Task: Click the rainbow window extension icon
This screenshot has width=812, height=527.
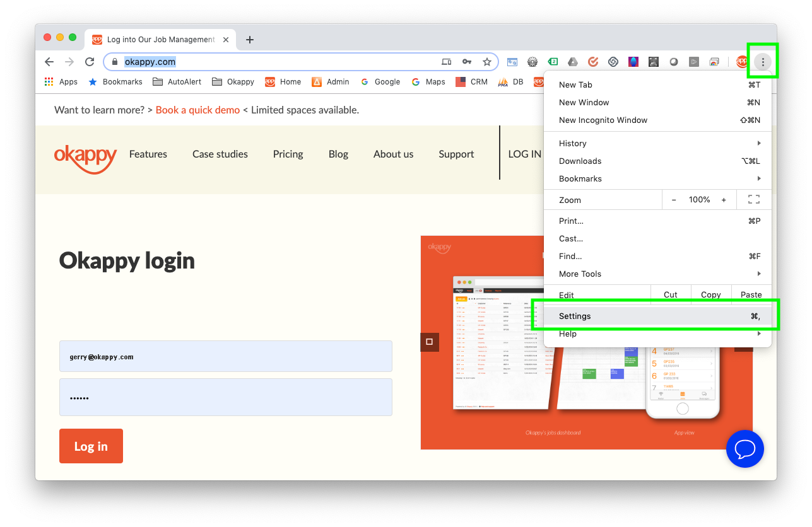Action: pos(714,62)
